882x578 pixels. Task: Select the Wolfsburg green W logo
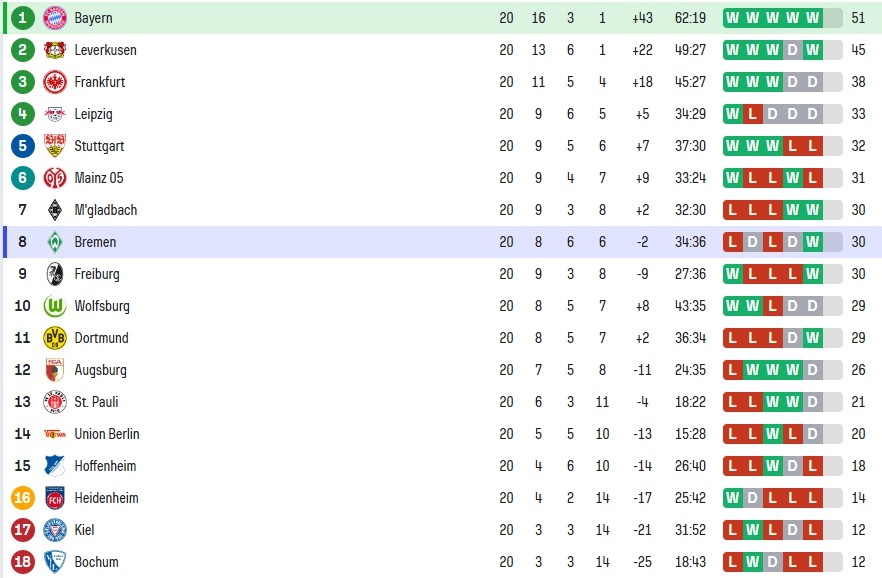[55, 306]
